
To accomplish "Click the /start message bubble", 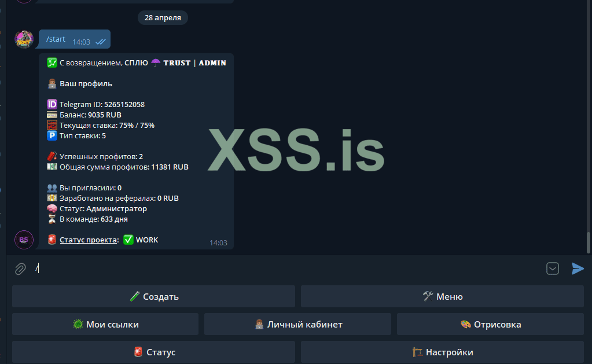I will point(75,39).
